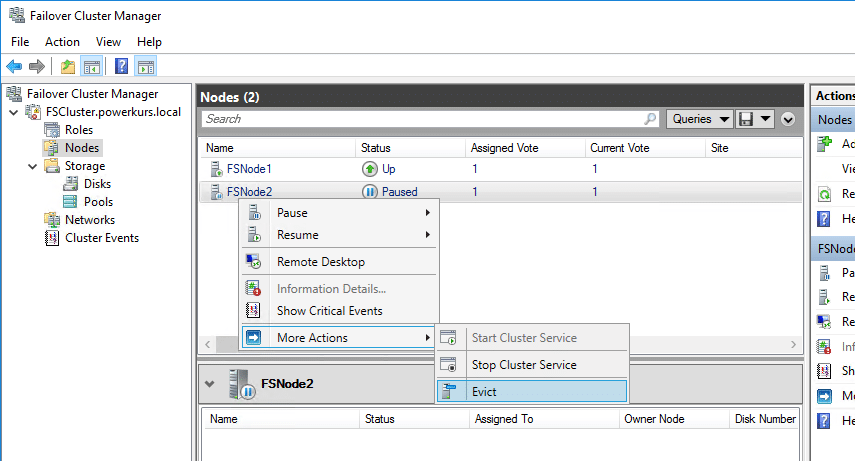
Task: Open the Queries dropdown
Action: (x=700, y=119)
